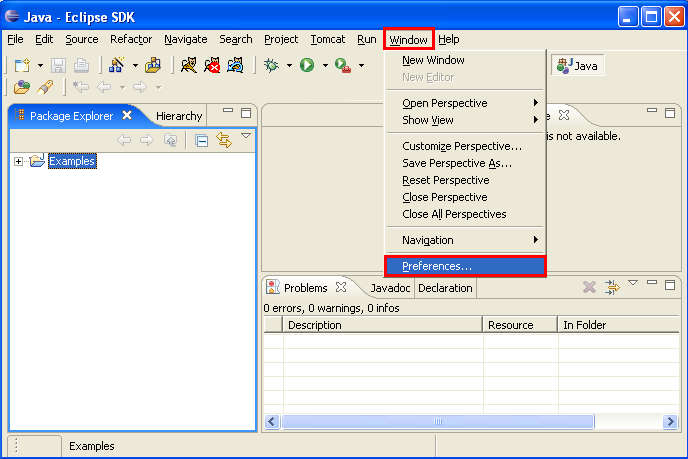Collapse all in Package Explorer toolbar
This screenshot has width=688, height=459.
pos(201,140)
